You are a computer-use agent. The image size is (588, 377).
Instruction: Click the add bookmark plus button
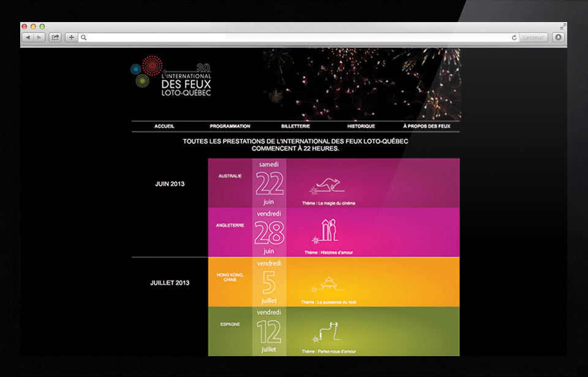point(71,37)
